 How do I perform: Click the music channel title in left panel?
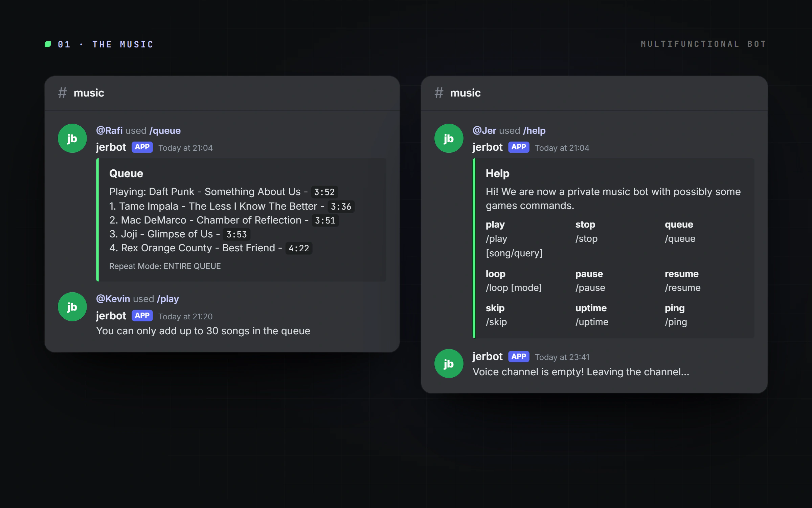click(89, 93)
